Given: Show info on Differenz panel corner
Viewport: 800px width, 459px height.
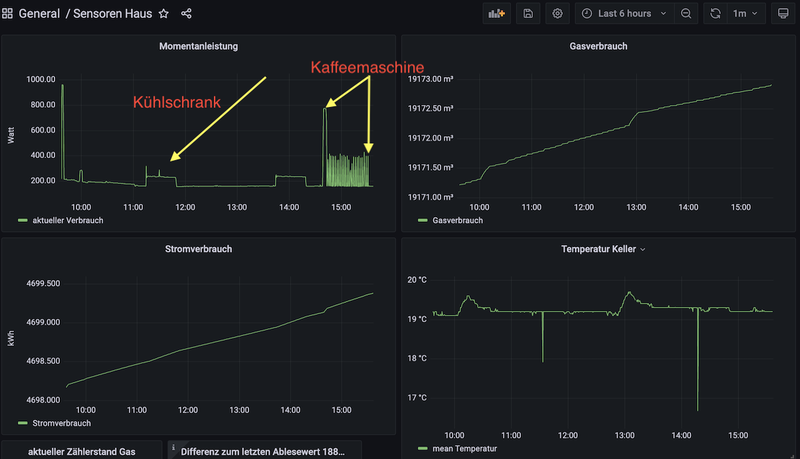Looking at the screenshot, I should click(x=173, y=446).
